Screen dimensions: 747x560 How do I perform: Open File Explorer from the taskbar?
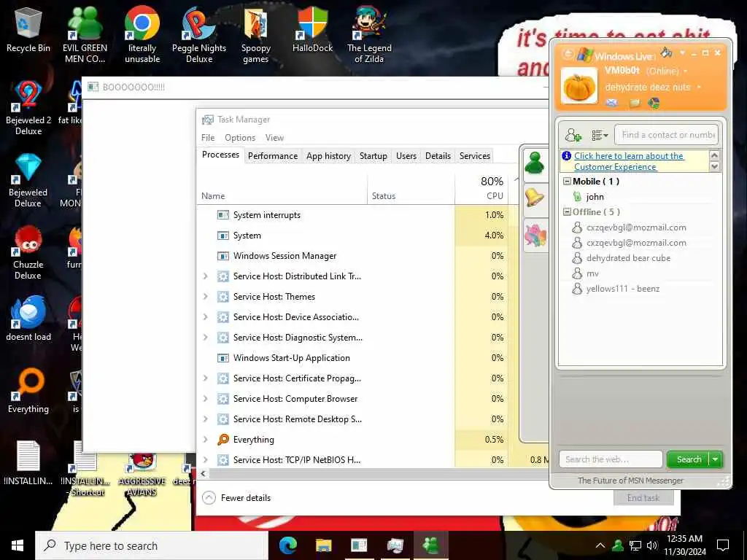tap(323, 545)
